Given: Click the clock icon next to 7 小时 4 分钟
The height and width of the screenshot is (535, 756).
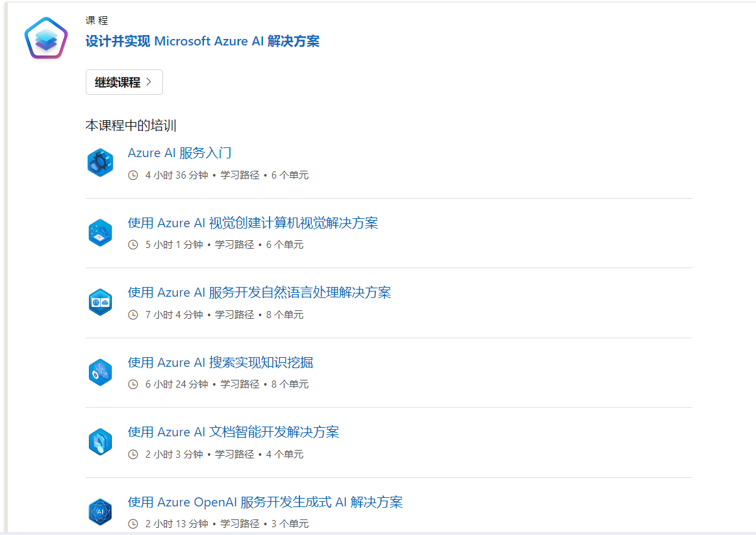Looking at the screenshot, I should click(x=133, y=315).
